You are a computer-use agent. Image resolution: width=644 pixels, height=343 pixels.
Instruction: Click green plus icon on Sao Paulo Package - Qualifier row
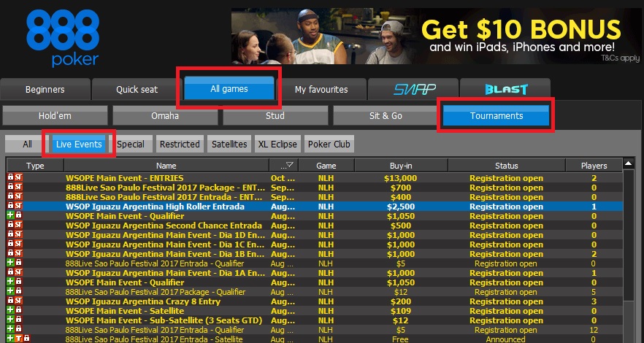11,292
